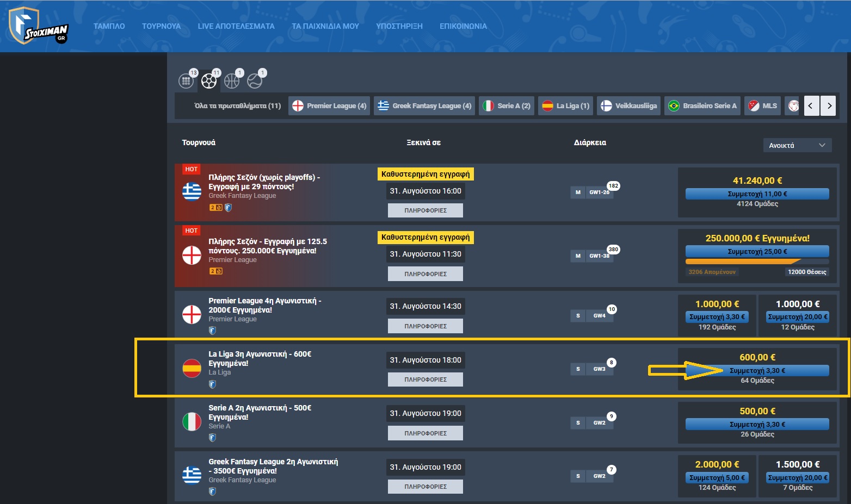Image resolution: width=851 pixels, height=504 pixels.
Task: Open the ΥΠΟΣΤΗΡΙΞΗ menu
Action: coord(399,26)
